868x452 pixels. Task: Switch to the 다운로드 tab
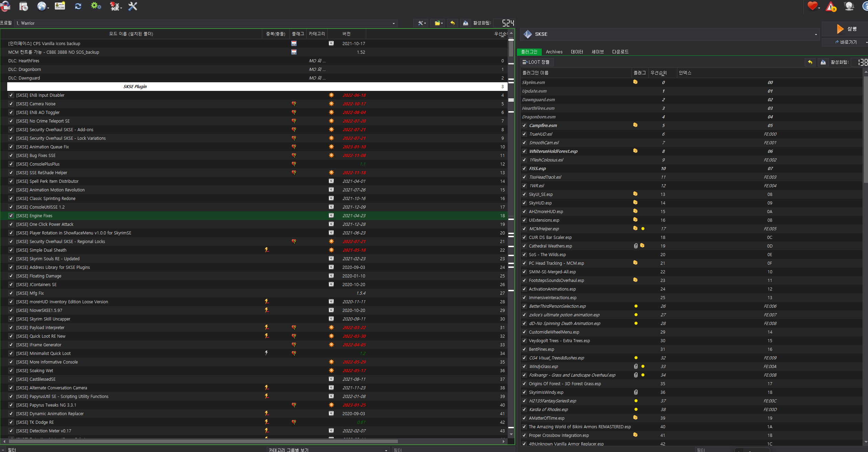click(x=620, y=52)
